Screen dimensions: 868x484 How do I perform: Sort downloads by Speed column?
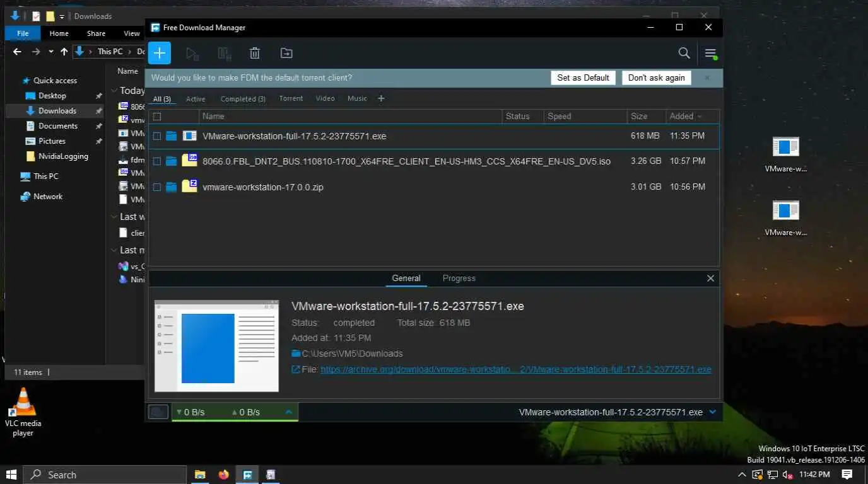pos(559,117)
